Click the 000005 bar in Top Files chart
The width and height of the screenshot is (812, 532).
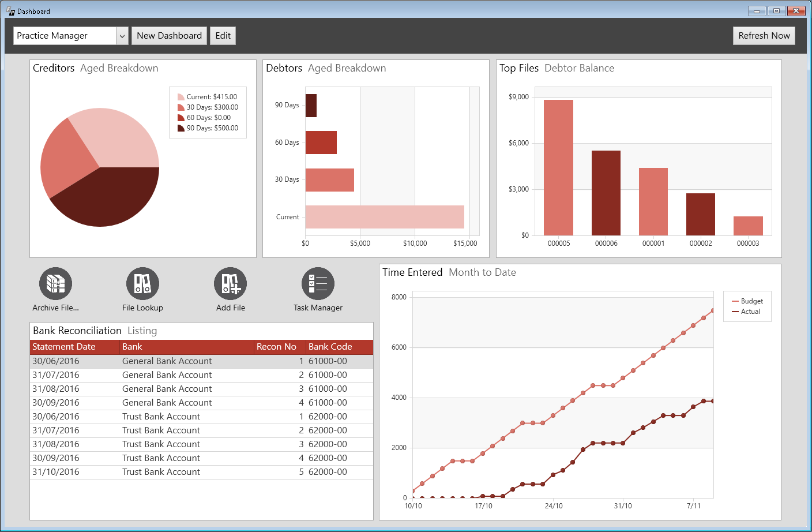point(558,167)
